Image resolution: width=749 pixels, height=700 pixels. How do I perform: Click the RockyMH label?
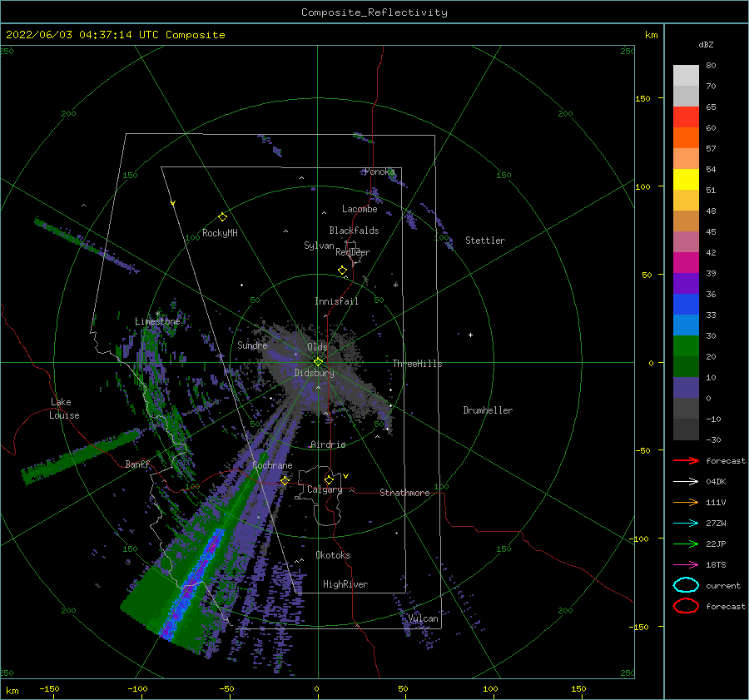click(x=220, y=233)
